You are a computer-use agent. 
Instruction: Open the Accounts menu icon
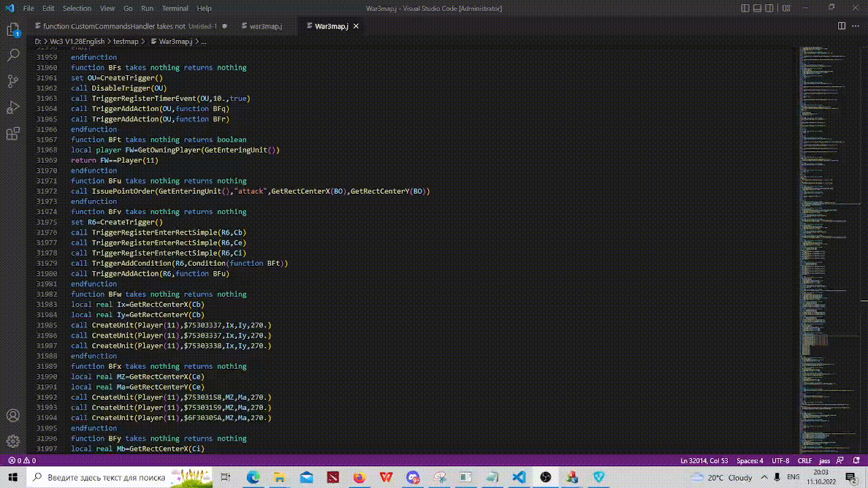coord(13,415)
